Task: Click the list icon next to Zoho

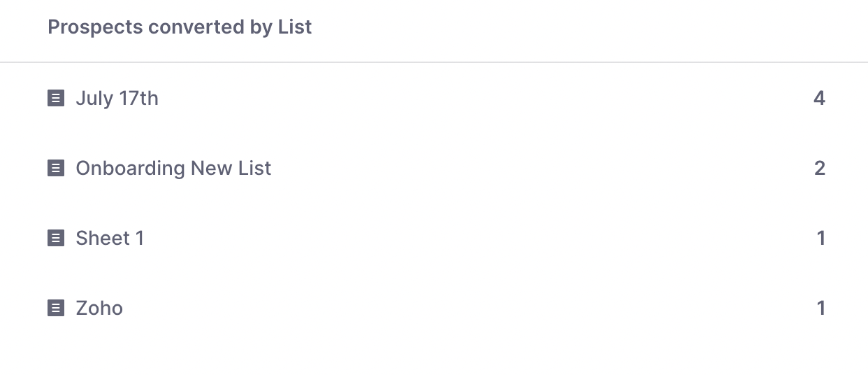Action: 56,308
